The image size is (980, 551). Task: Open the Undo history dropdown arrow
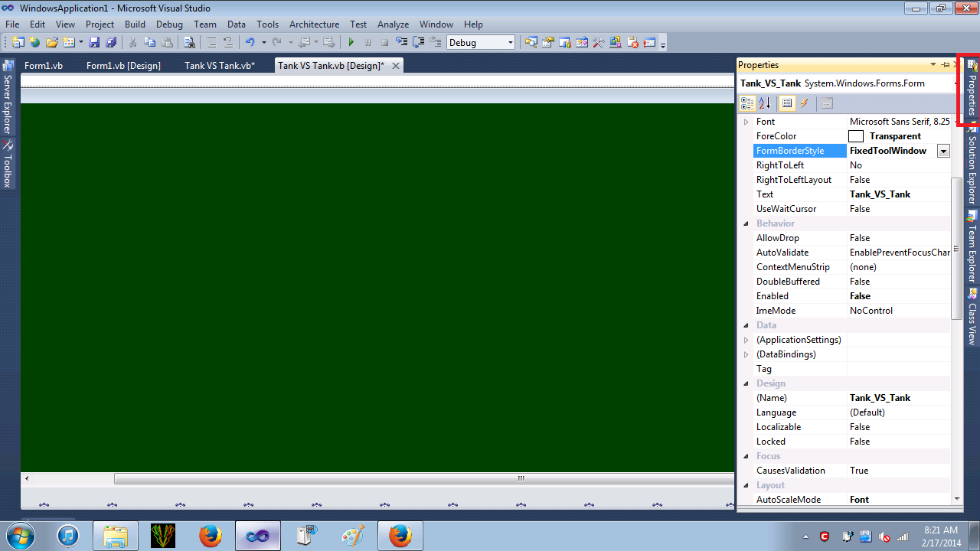click(x=264, y=43)
